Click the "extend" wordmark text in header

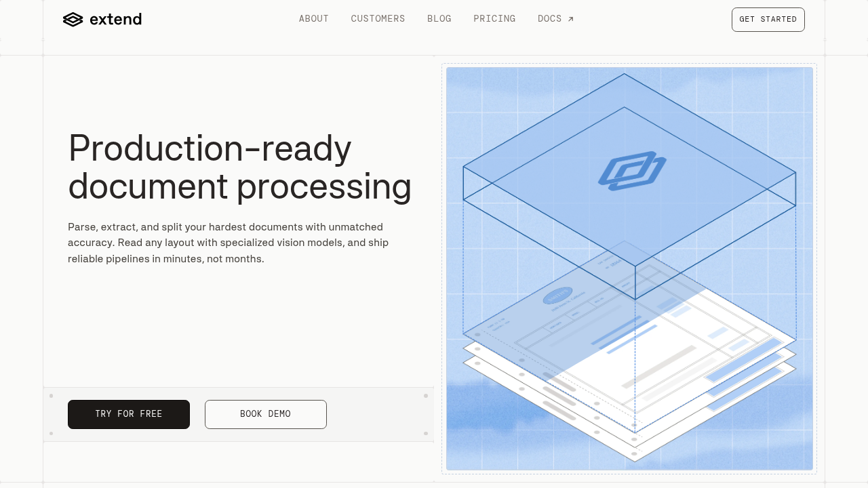(x=115, y=20)
